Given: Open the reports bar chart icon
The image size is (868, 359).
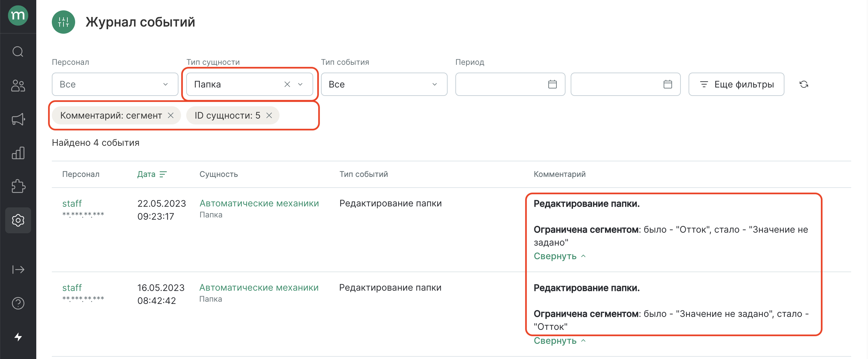Looking at the screenshot, I should pos(18,153).
